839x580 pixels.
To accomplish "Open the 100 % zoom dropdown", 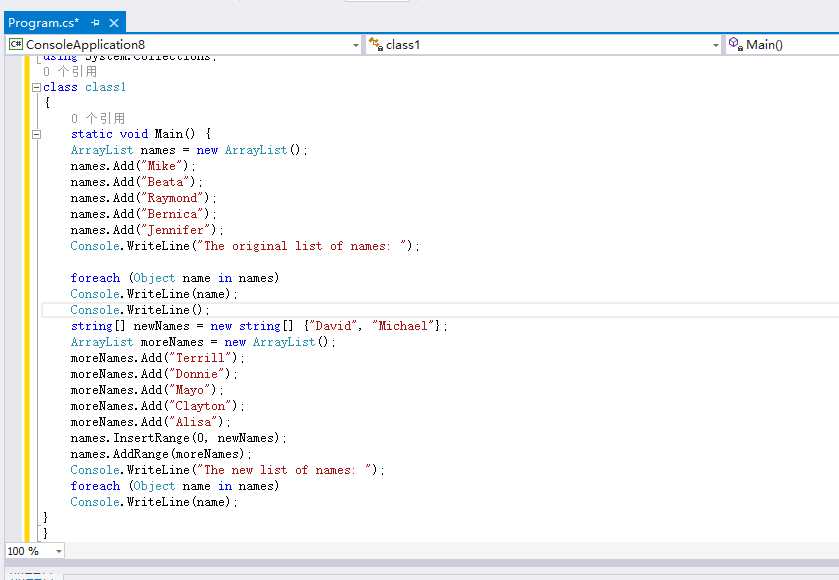I will tap(58, 551).
